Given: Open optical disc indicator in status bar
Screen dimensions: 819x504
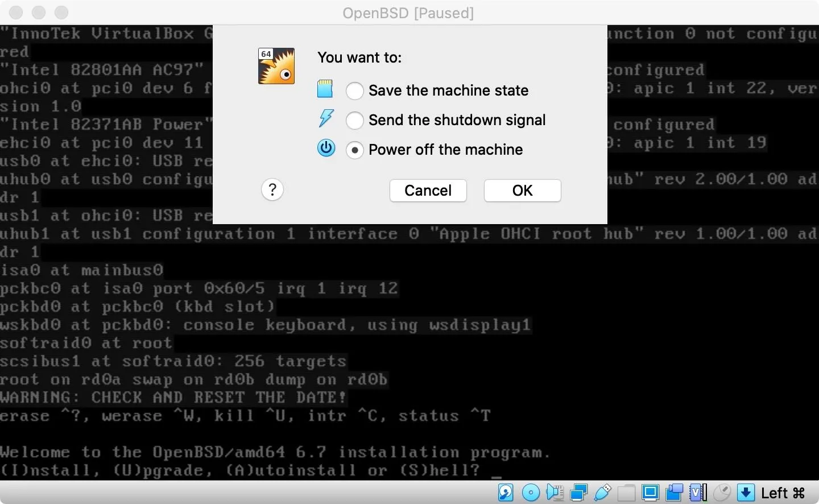Looking at the screenshot, I should [x=531, y=493].
